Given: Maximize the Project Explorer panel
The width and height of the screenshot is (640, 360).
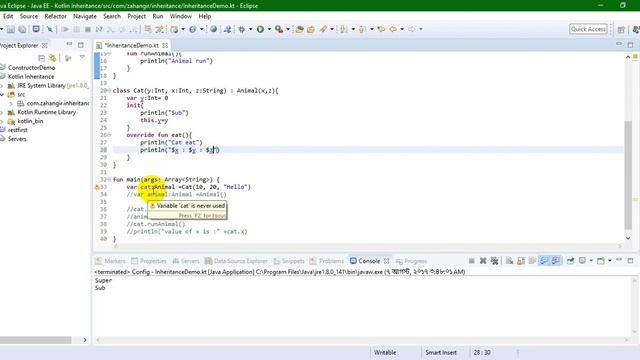Looking at the screenshot, I should 81,45.
